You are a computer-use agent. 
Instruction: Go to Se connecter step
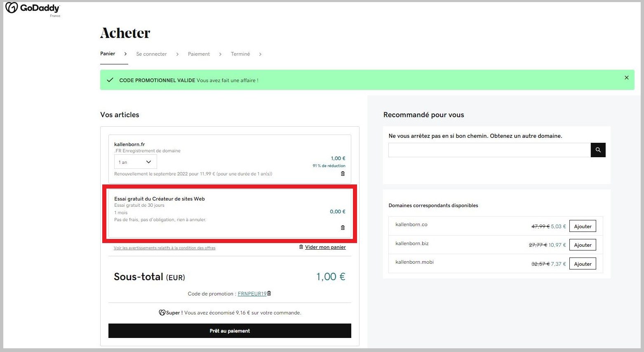click(151, 54)
